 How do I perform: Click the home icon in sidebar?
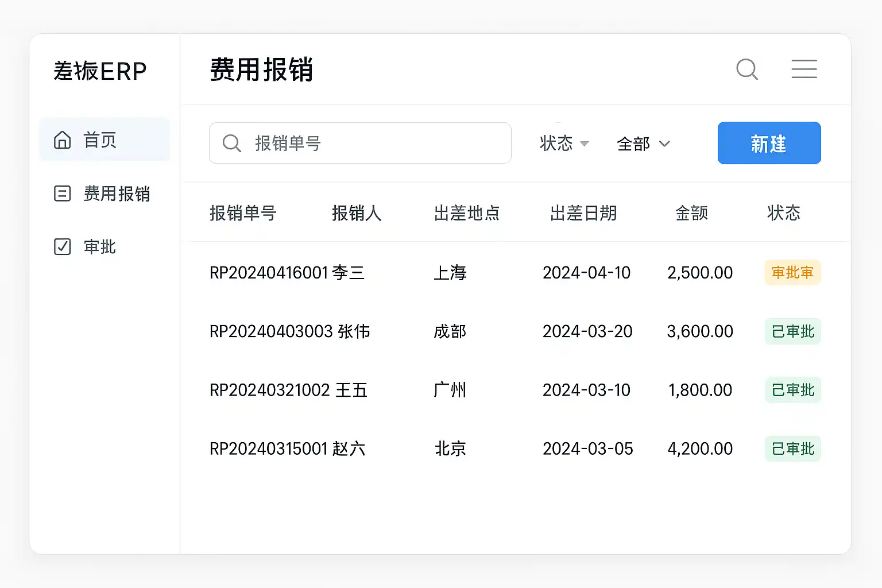(62, 140)
